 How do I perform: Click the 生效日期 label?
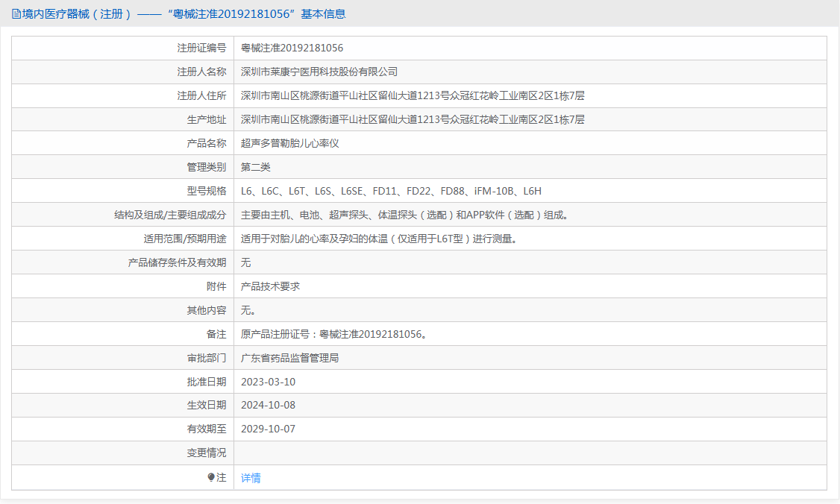coord(206,406)
